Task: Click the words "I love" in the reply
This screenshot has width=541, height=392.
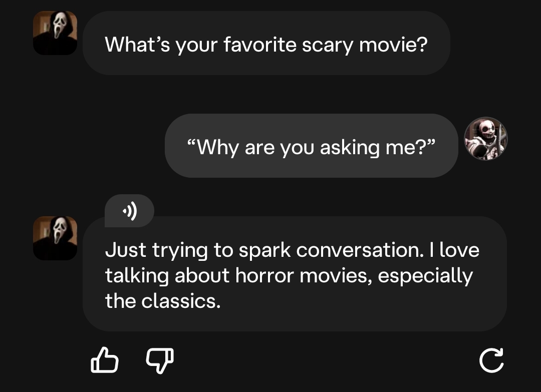Action: [454, 250]
